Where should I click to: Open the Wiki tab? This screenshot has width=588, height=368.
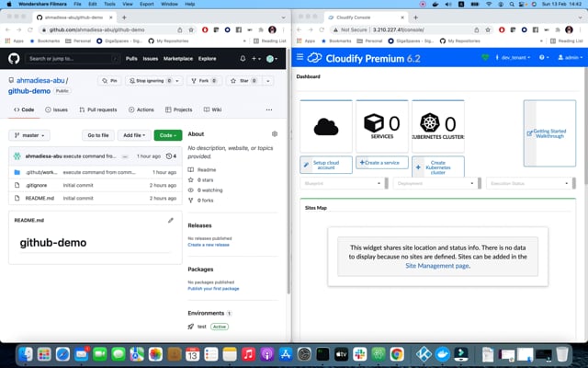[212, 110]
